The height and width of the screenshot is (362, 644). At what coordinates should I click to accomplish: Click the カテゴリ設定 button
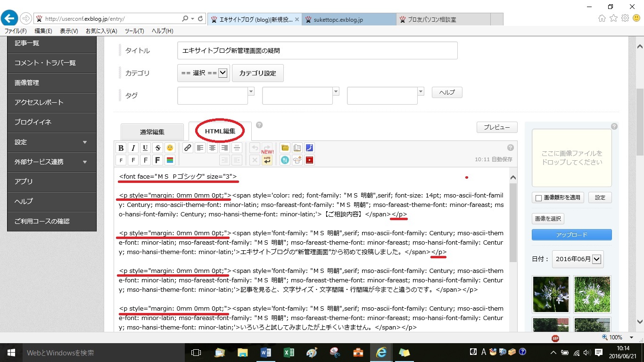pyautogui.click(x=257, y=73)
